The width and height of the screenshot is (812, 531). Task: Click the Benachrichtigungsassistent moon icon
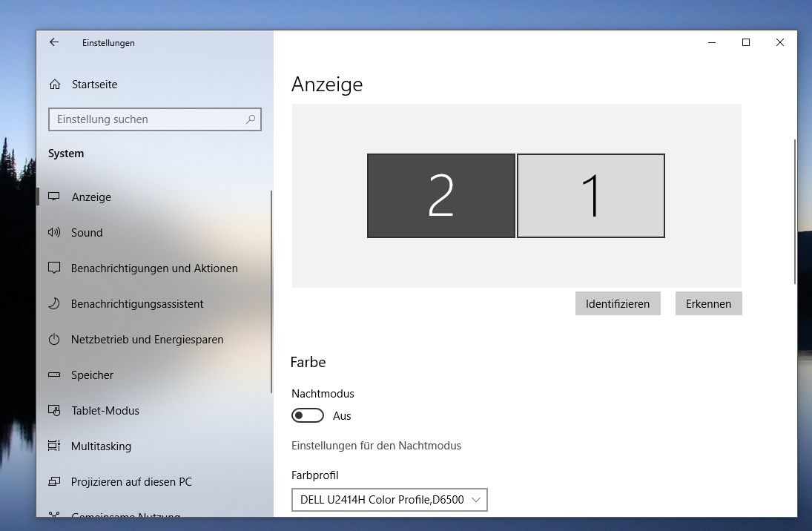point(54,303)
